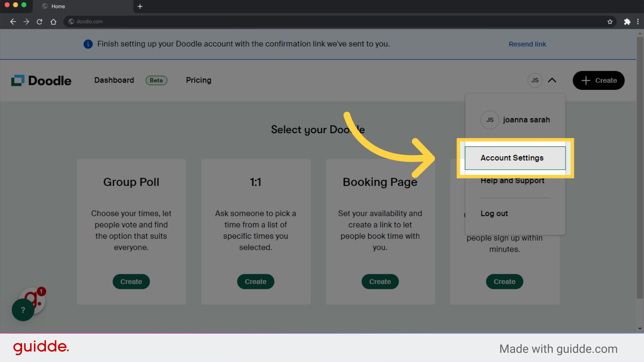Collapse the profile menu with the chevron
This screenshot has width=644, height=362.
pyautogui.click(x=552, y=80)
